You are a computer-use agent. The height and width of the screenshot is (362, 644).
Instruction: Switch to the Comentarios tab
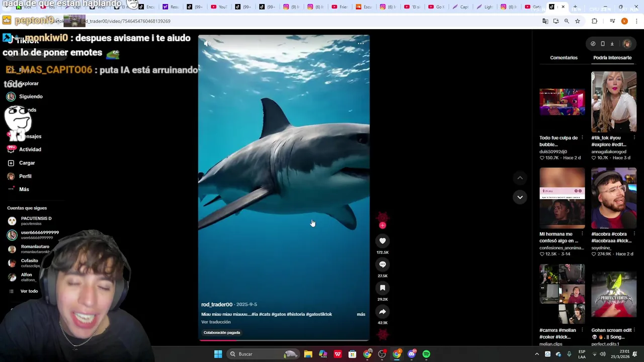coord(563,58)
